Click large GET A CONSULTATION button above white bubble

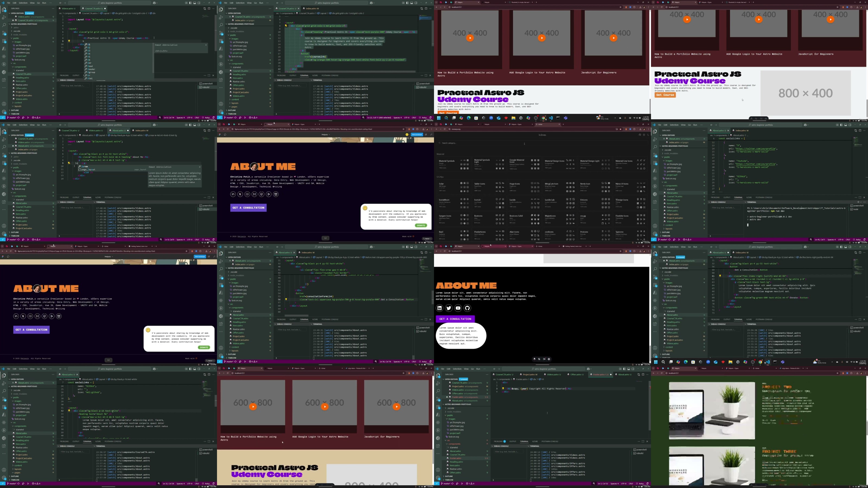click(455, 319)
